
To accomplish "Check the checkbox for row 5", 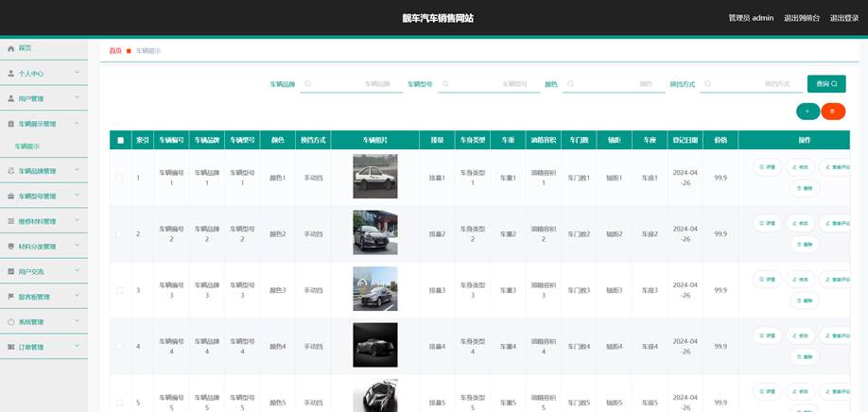I will pos(119,403).
